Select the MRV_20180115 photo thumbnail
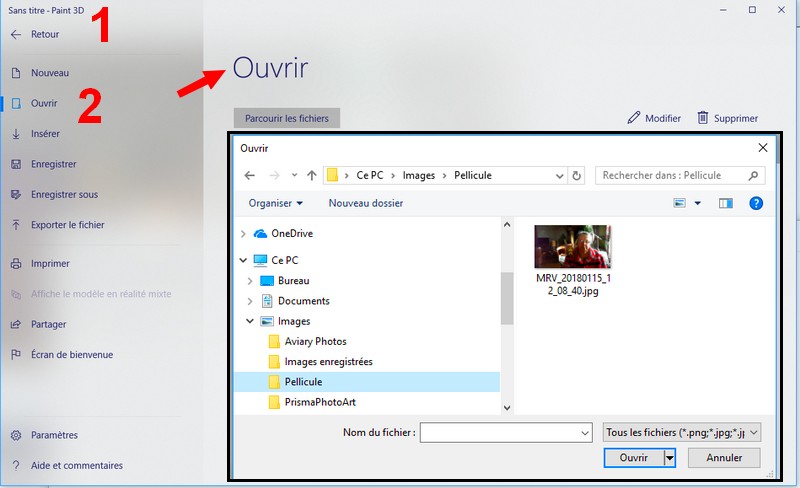800x488 pixels. tap(572, 247)
